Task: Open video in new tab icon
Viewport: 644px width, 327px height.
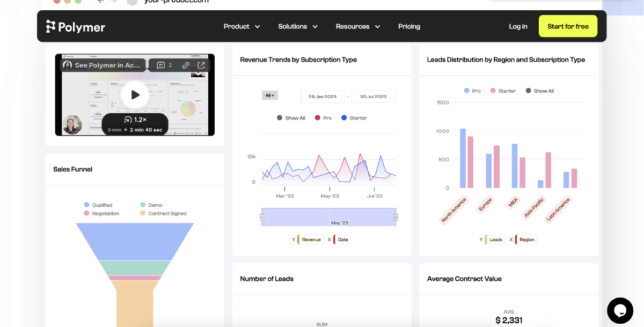Action: click(201, 65)
